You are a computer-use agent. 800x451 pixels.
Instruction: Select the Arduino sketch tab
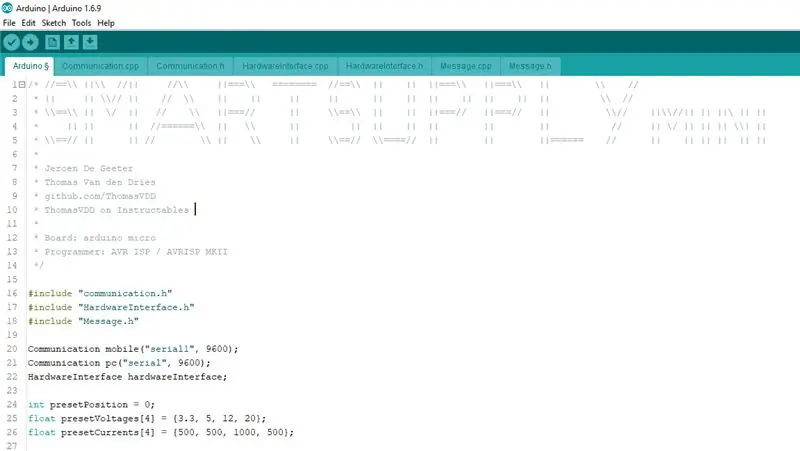[30, 66]
